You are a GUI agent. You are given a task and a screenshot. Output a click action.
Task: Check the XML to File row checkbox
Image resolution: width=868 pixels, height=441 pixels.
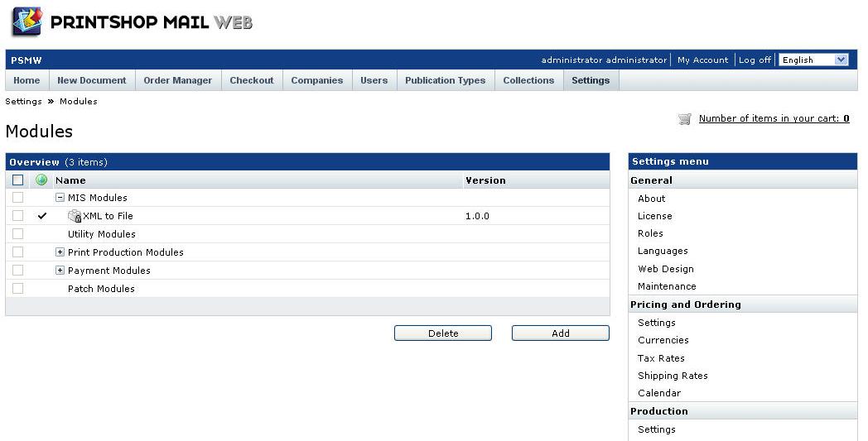[17, 216]
